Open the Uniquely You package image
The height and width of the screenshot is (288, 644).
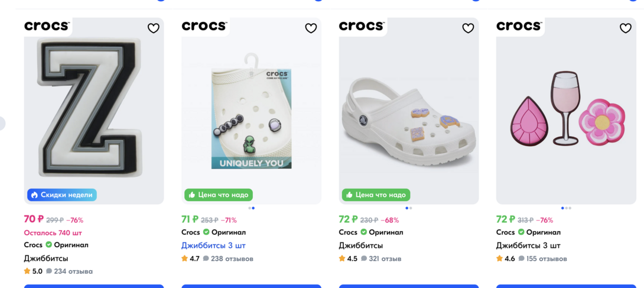pos(251,112)
